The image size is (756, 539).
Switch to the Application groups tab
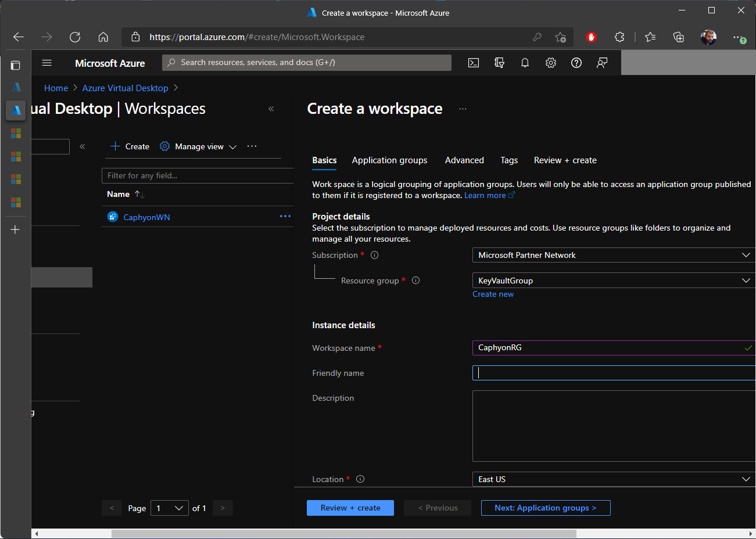[x=389, y=160]
